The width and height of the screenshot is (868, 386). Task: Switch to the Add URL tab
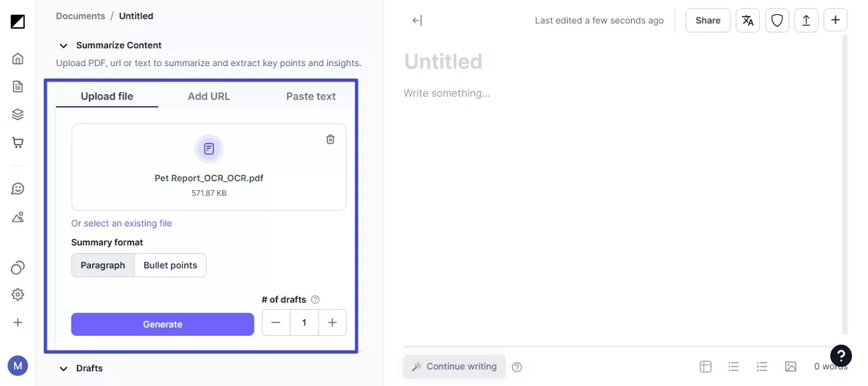(210, 95)
